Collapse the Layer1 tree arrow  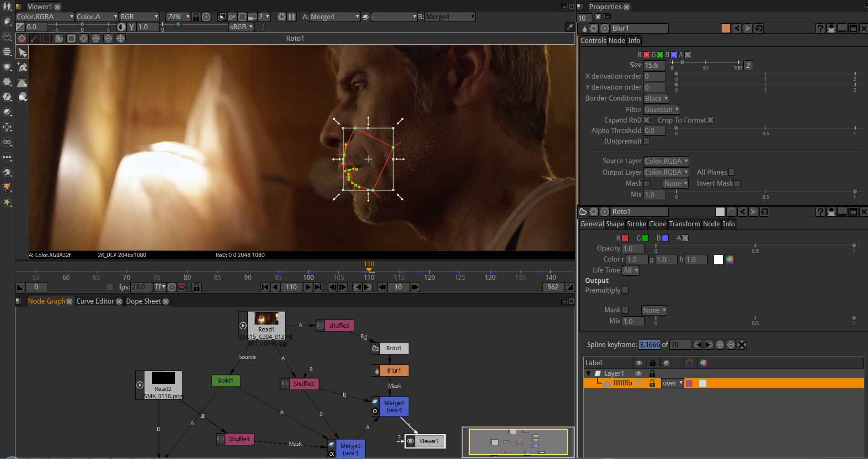point(589,374)
